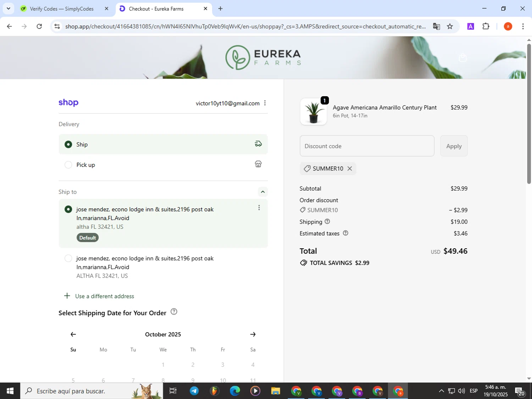Click the Default address badge
This screenshot has height=399, width=532.
point(88,238)
